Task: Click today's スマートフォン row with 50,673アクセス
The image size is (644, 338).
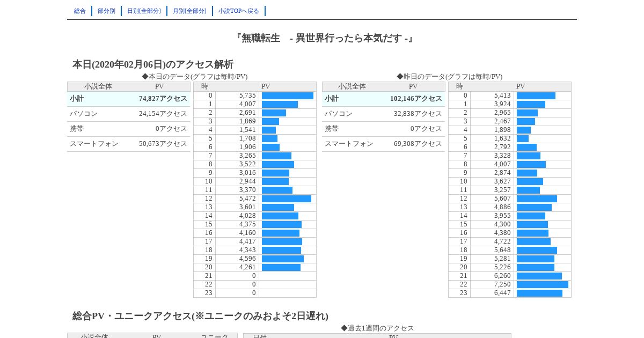Action: point(129,144)
